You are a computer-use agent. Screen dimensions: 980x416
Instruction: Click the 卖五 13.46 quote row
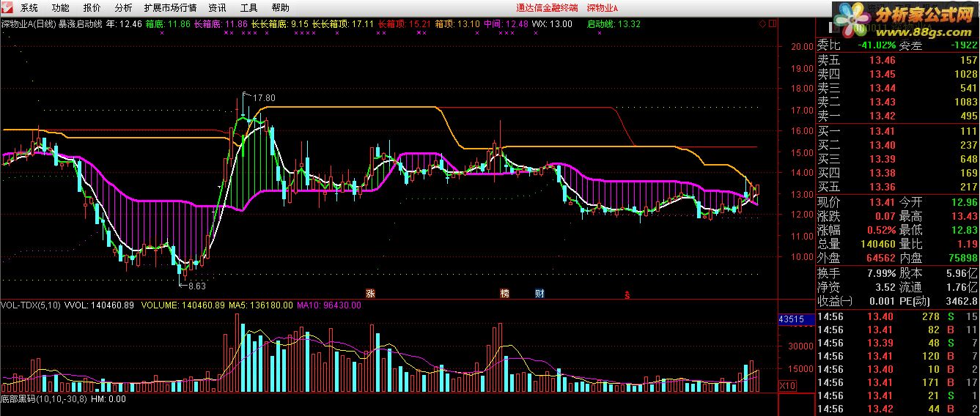(x=898, y=60)
